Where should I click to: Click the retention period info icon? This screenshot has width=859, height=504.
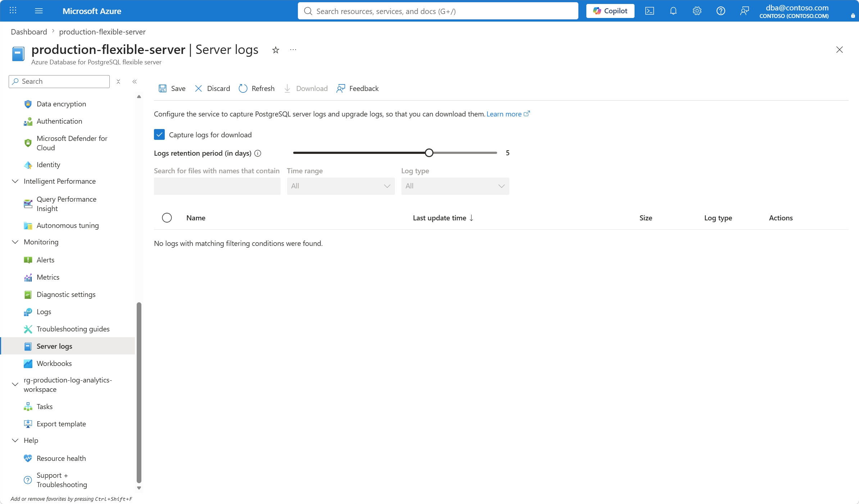click(258, 154)
